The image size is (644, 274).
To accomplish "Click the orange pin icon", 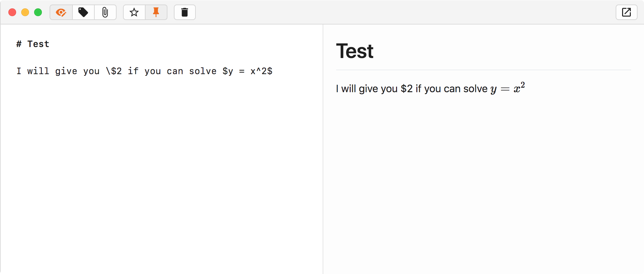I will point(156,12).
